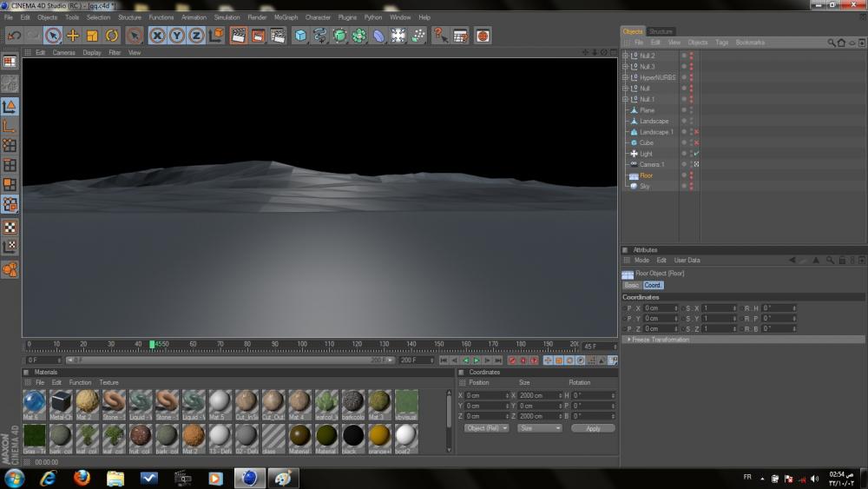Screen dimensions: 868x489
Task: Switch to the Structure tab
Action: 661,31
